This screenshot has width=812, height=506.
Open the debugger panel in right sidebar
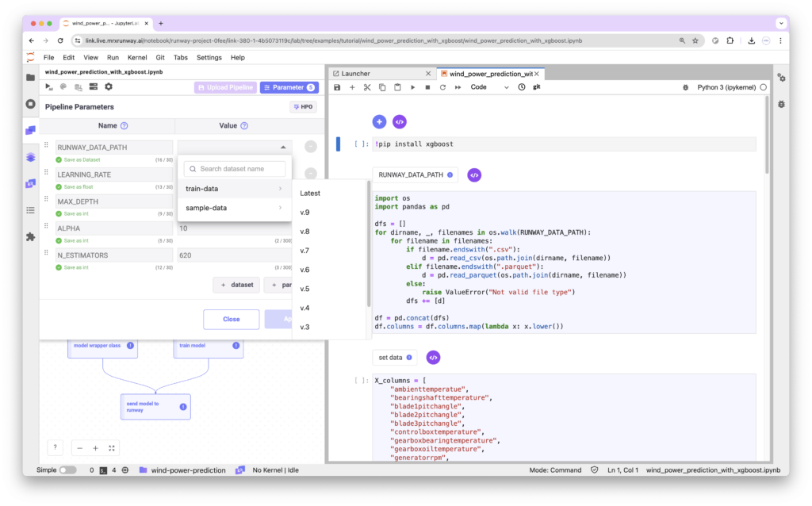pos(781,104)
